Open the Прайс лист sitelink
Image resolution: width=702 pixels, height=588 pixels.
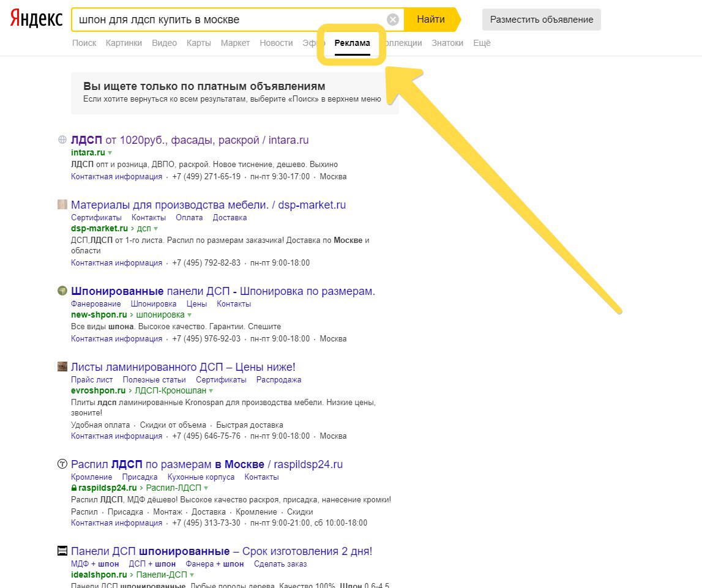pos(92,379)
